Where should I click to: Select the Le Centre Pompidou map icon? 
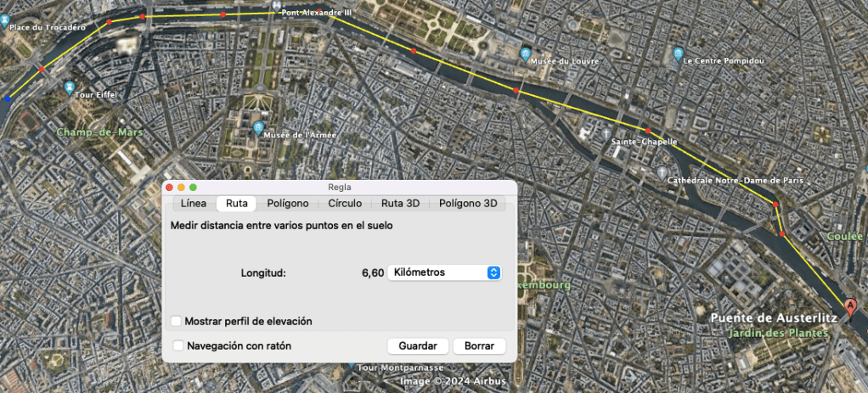click(678, 53)
